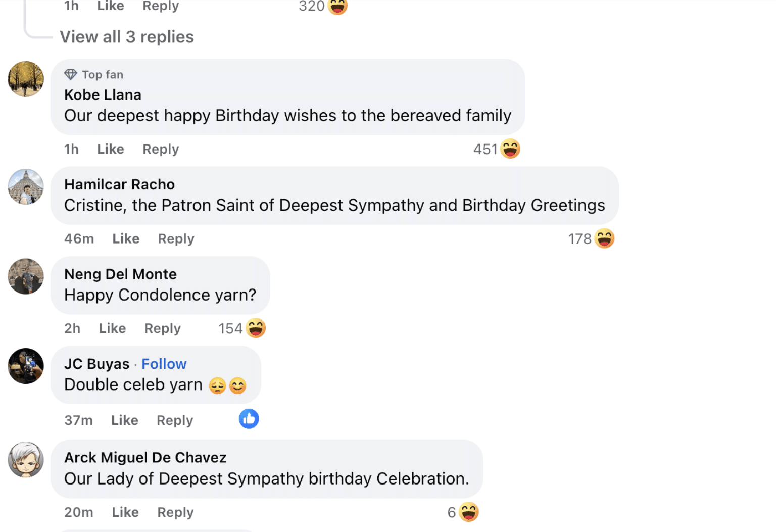Click the blue thumbs-up reaction on JC Buyas's comment
776x532 pixels.
click(x=249, y=419)
